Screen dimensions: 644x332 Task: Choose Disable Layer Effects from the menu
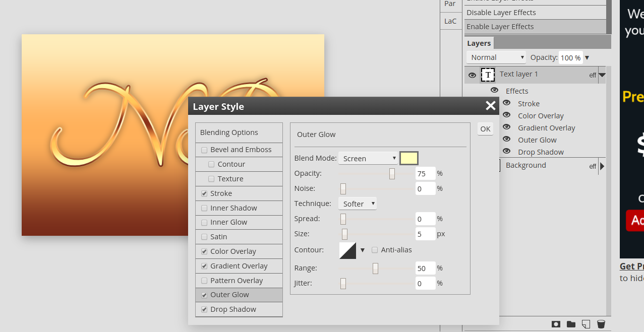coord(501,12)
